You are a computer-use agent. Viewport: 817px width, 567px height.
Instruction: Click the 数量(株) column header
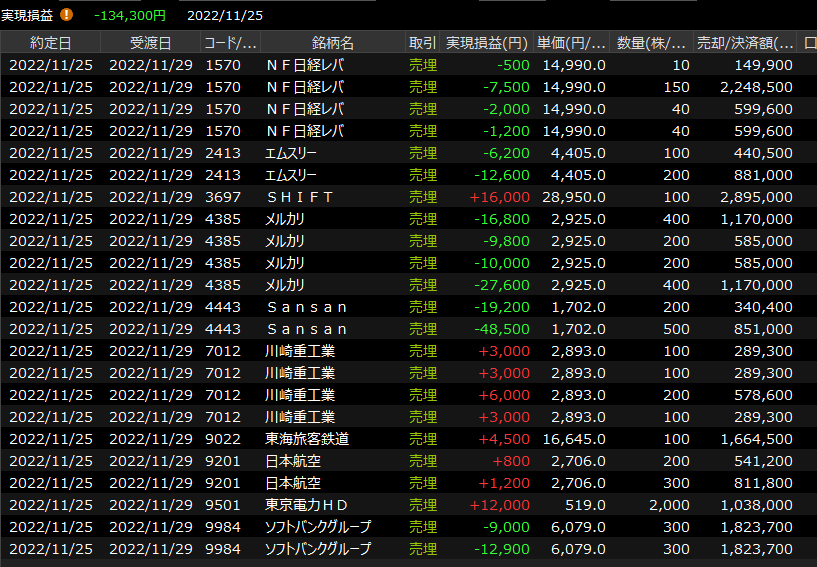point(651,43)
